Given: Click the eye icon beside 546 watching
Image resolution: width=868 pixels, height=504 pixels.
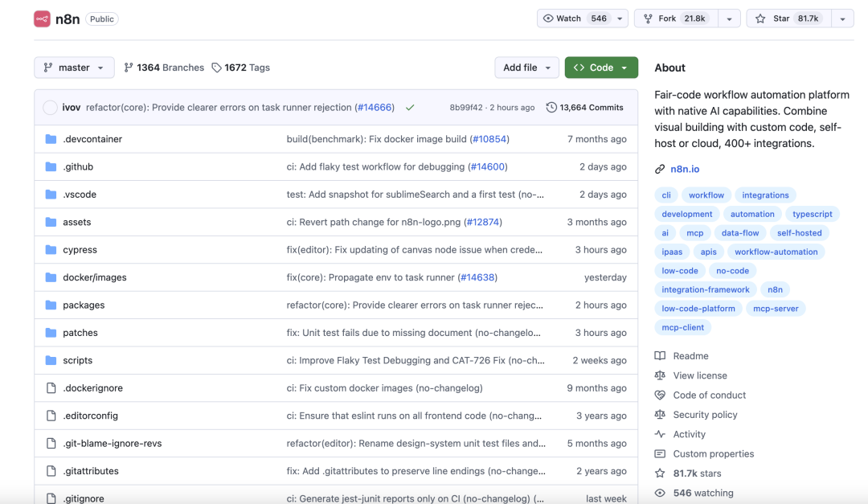Looking at the screenshot, I should tap(660, 493).
